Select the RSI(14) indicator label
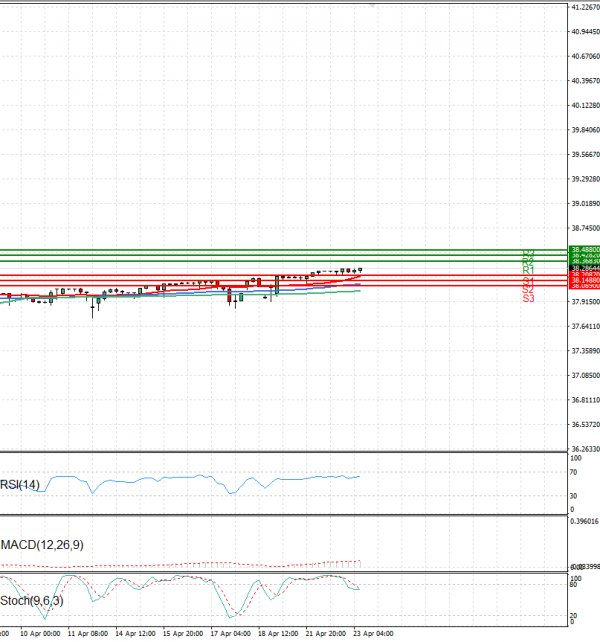The height and width of the screenshot is (642, 600). [20, 484]
